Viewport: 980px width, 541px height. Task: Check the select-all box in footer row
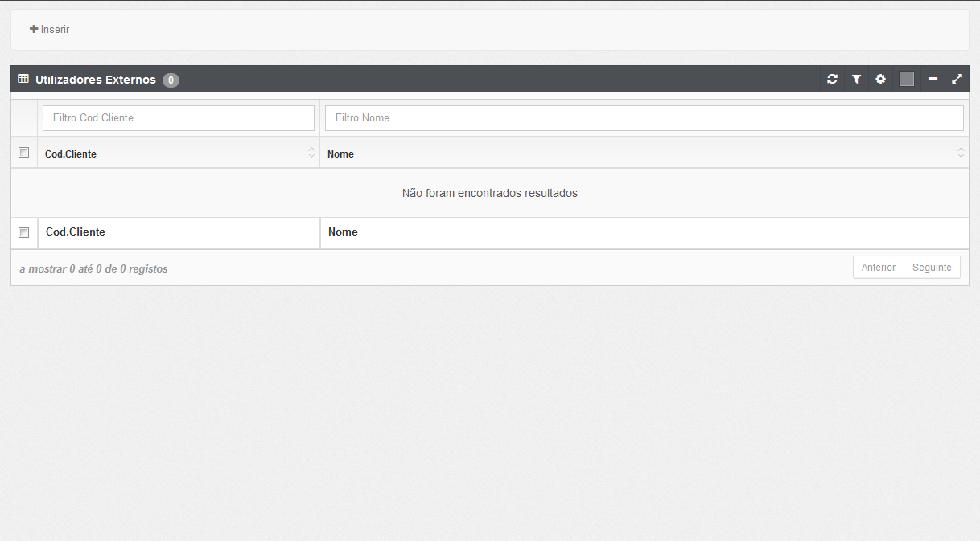[24, 232]
